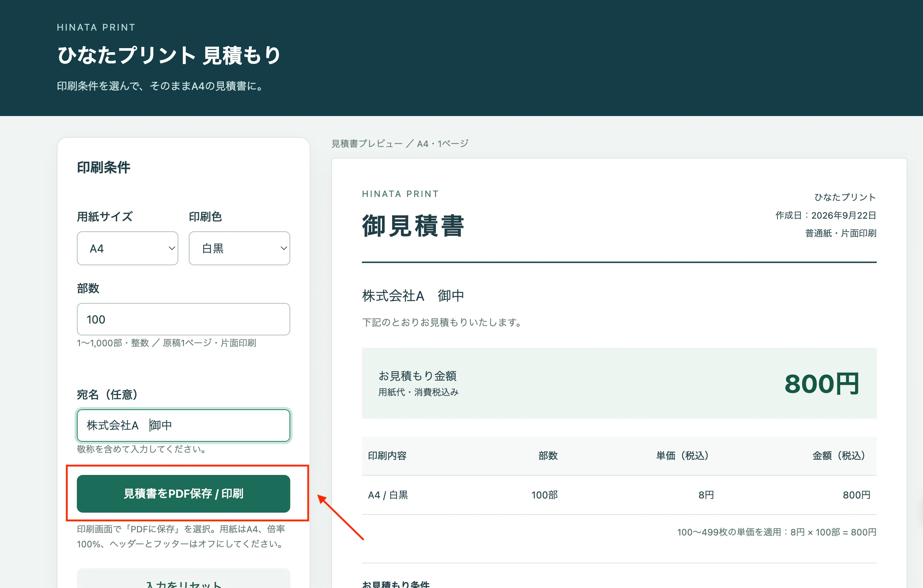923x588 pixels.
Task: Click the 株式会社A 御中 recipient in preview
Action: click(413, 295)
